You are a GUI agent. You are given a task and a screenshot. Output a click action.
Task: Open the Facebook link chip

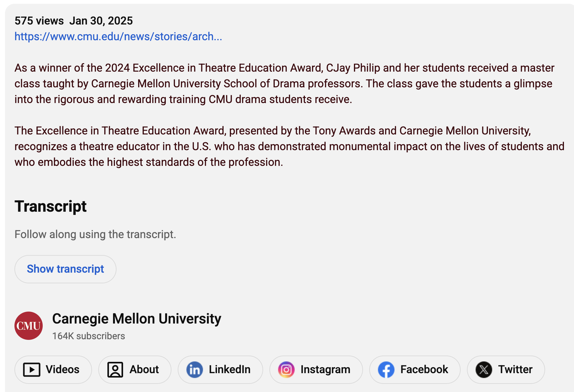pos(415,369)
